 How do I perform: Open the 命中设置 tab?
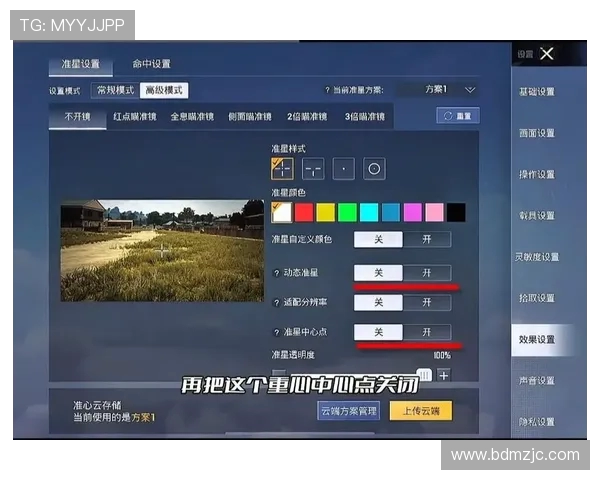[x=152, y=64]
